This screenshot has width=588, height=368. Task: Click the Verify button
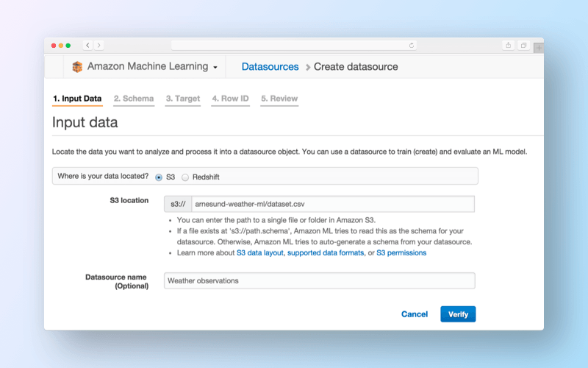coord(458,314)
